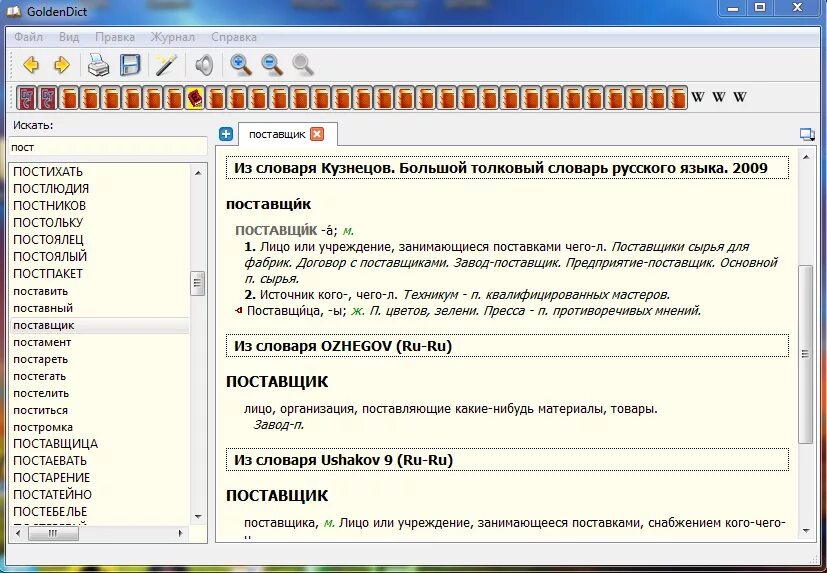Save the article with the floppy disk icon
This screenshot has height=573, width=827.
click(x=130, y=65)
